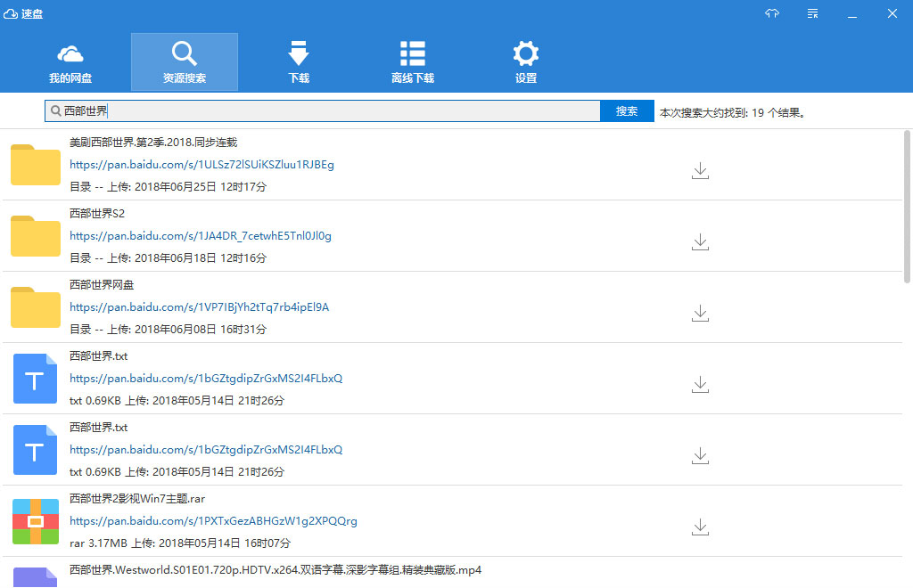Click the 搜索 search button
This screenshot has width=913, height=588.
click(x=627, y=111)
